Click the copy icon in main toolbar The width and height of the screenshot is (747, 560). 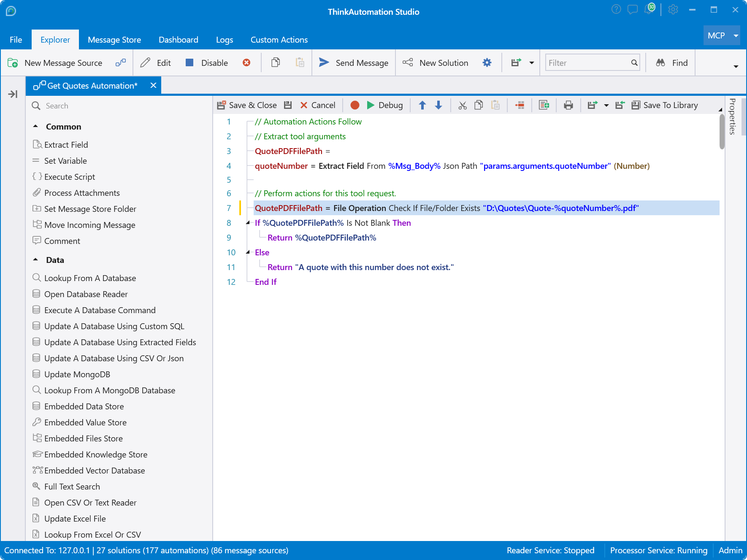point(276,62)
